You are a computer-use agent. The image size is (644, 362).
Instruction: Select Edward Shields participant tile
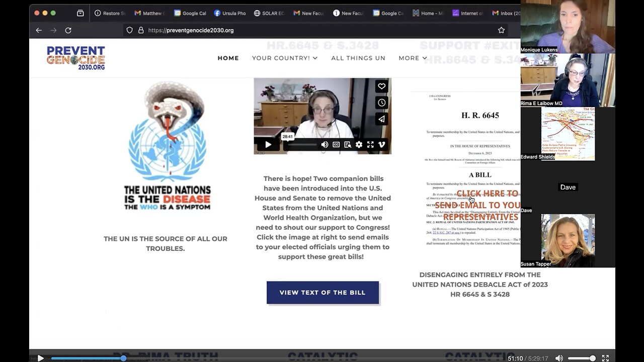(568, 134)
